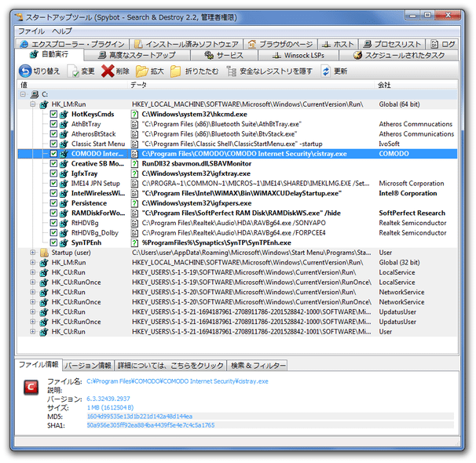
Task: Click the Classic Start Menu gear icon
Action: 64,144
